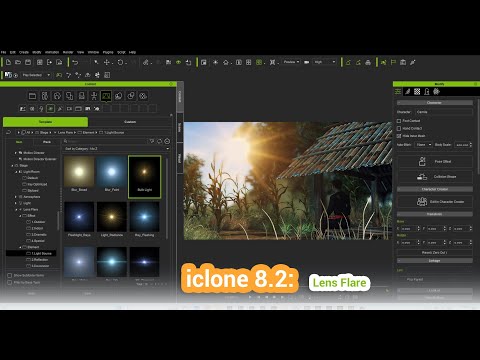Select the Blur_Broad lens flare thumbnail

79,174
